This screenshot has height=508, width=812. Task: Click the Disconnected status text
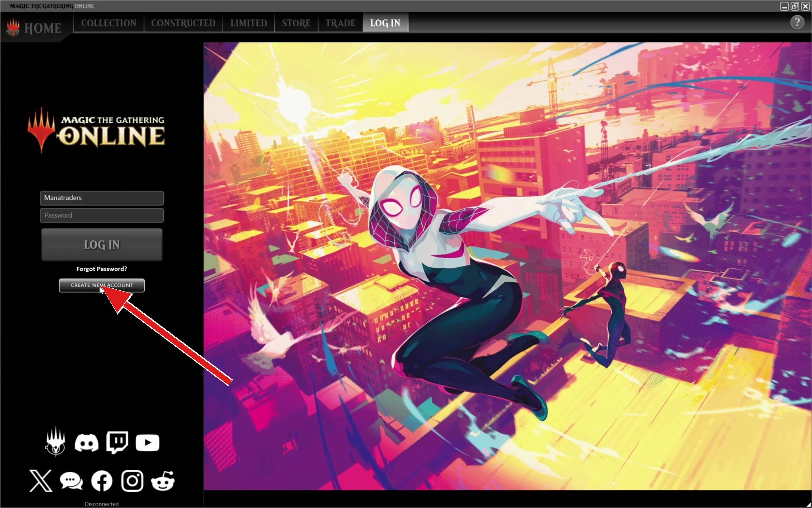pos(101,504)
